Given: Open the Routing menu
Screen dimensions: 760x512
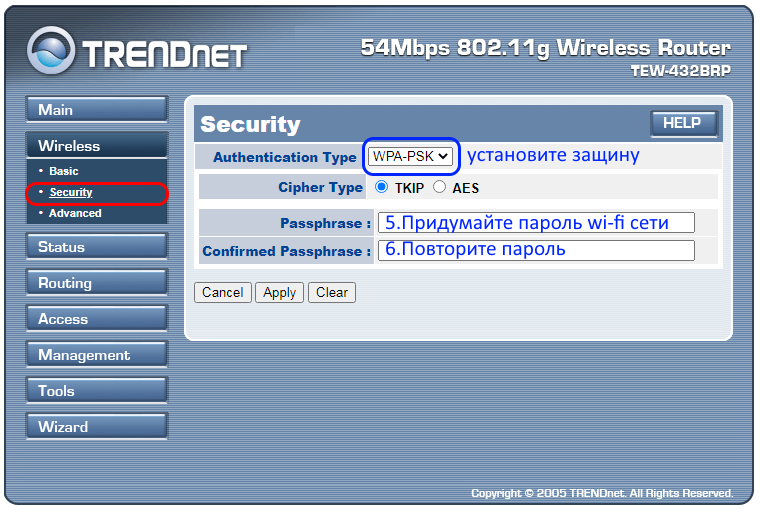Looking at the screenshot, I should pos(97,283).
